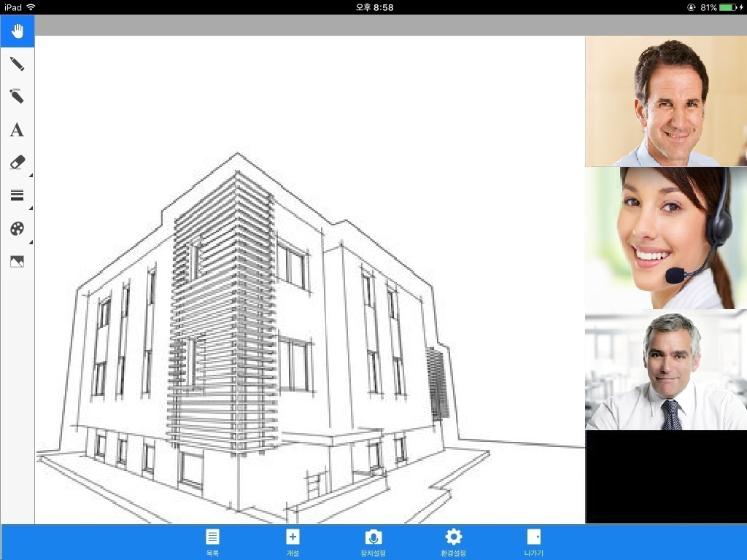
Task: Tap the clock showing 오후 8:58
Action: (x=374, y=7)
